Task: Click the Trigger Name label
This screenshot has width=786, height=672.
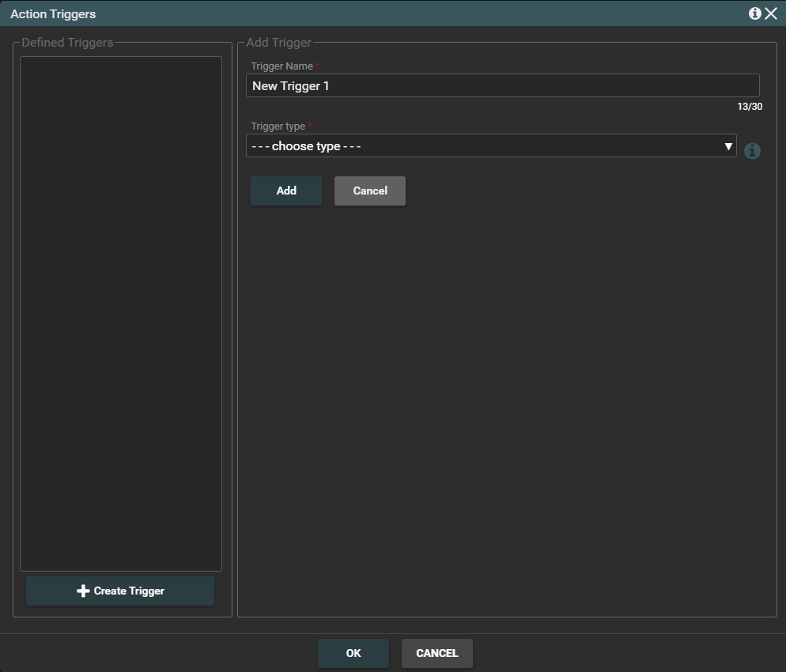Action: click(x=282, y=66)
